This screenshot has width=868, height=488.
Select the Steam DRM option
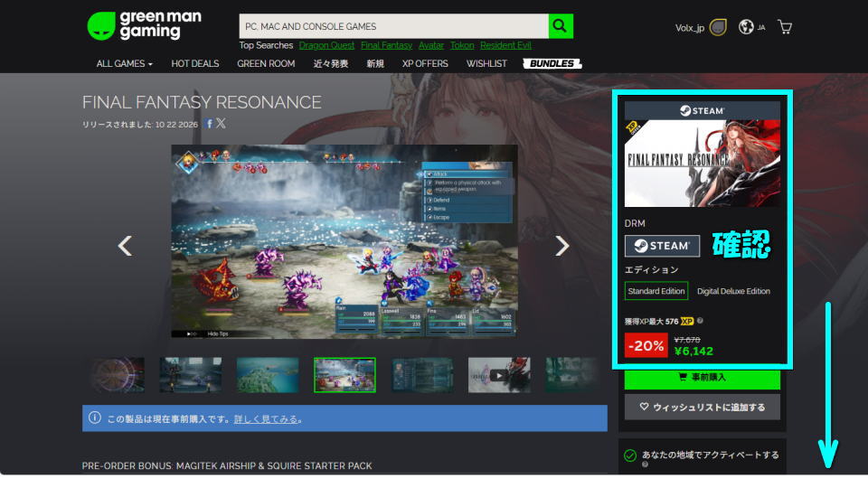[662, 246]
